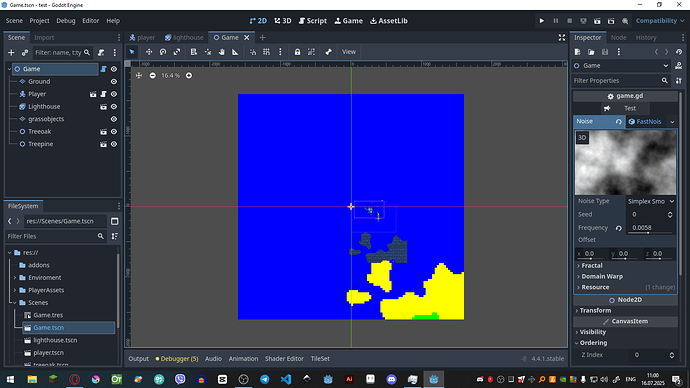Hide the Treepine node with eye icon
This screenshot has width=690, height=388.
114,144
